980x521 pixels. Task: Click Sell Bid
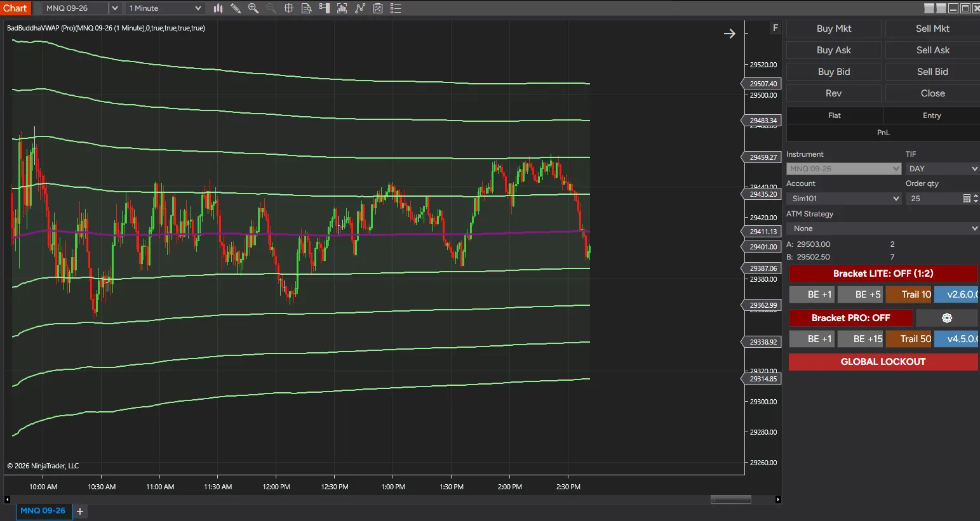coord(932,72)
